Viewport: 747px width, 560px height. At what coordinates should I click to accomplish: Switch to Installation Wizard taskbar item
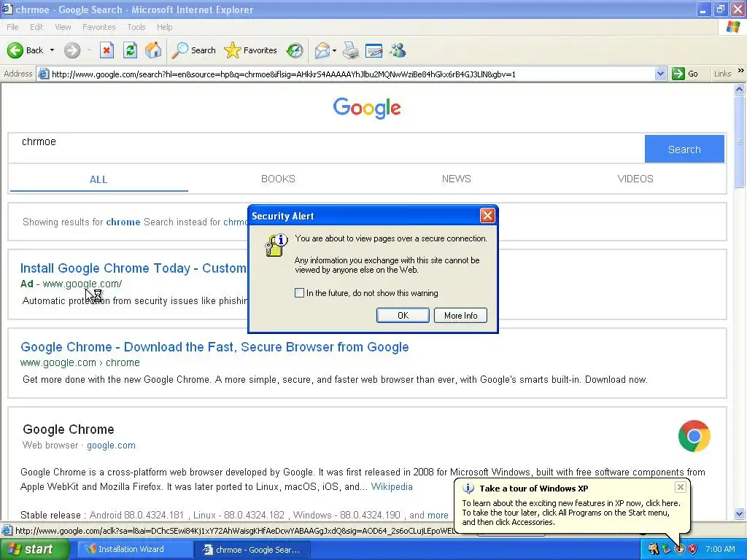[135, 549]
